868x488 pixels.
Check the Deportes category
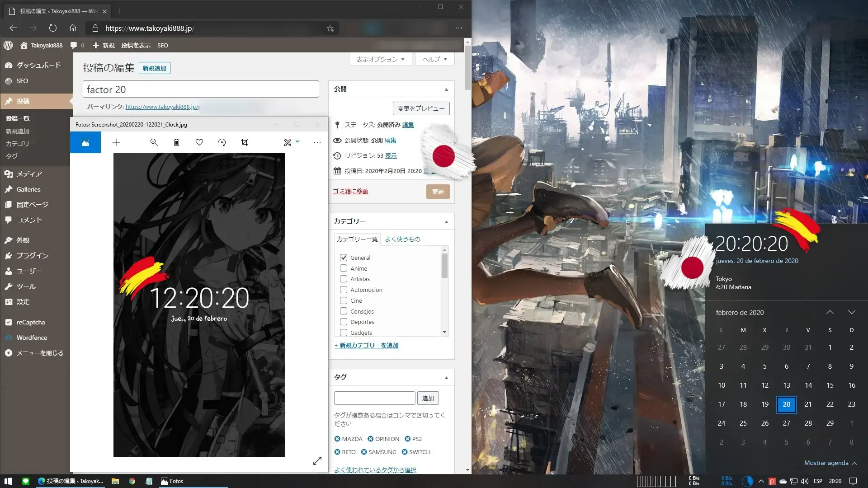(344, 322)
